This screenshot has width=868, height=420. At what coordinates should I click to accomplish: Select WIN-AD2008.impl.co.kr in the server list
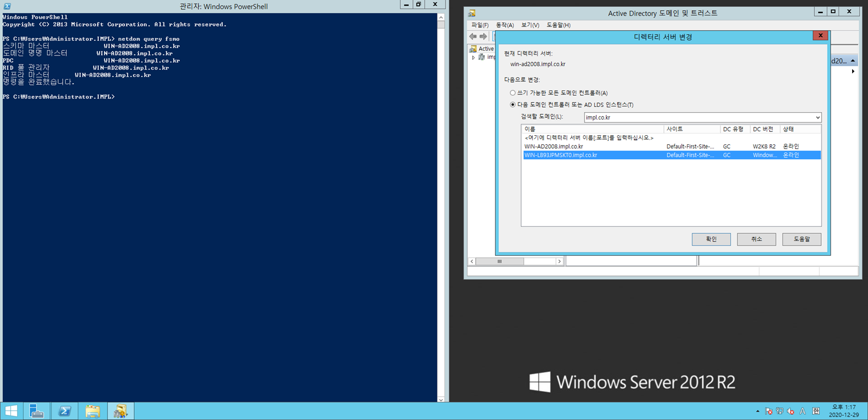point(671,147)
